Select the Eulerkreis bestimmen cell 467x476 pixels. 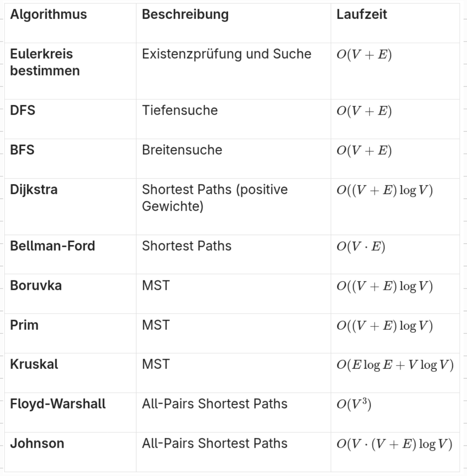(x=45, y=62)
